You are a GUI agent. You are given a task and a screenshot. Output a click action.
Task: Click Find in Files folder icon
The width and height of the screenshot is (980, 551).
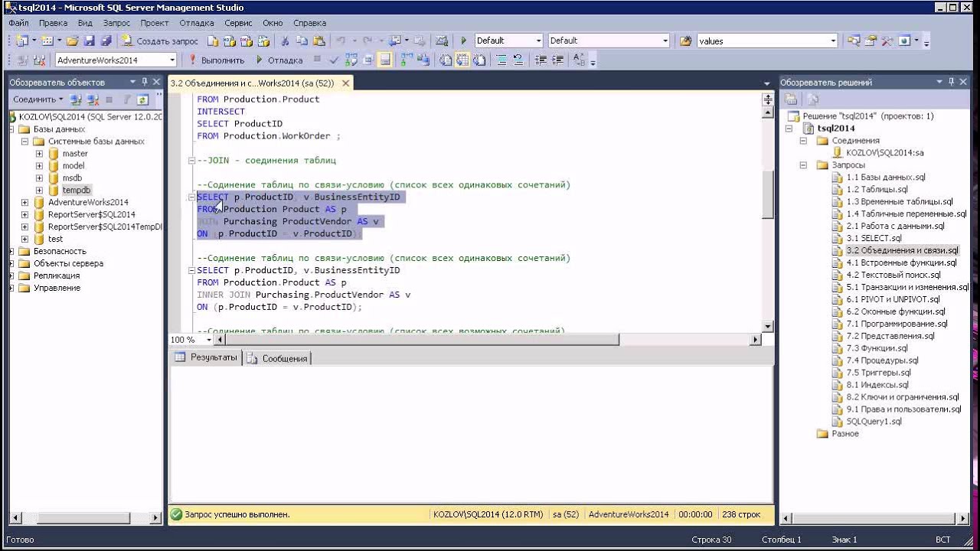coord(685,41)
